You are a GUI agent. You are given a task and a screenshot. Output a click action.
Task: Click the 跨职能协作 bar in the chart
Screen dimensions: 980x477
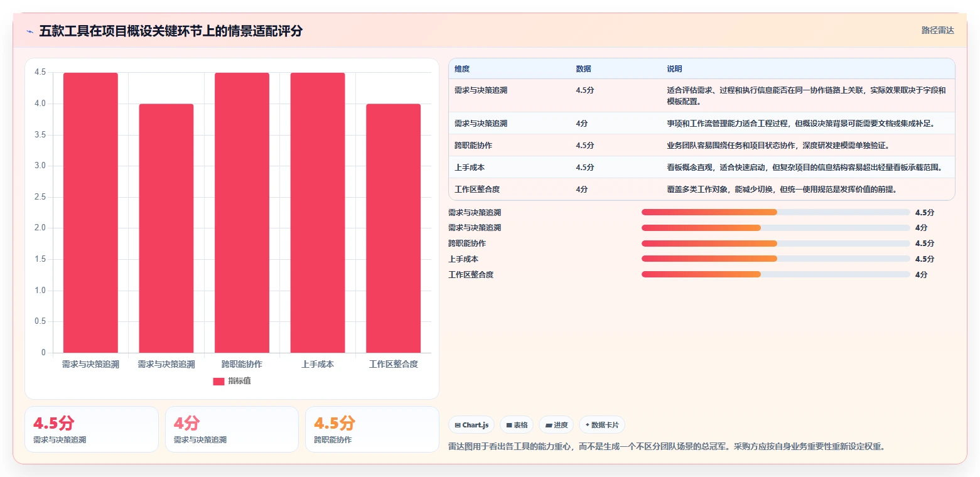point(242,213)
